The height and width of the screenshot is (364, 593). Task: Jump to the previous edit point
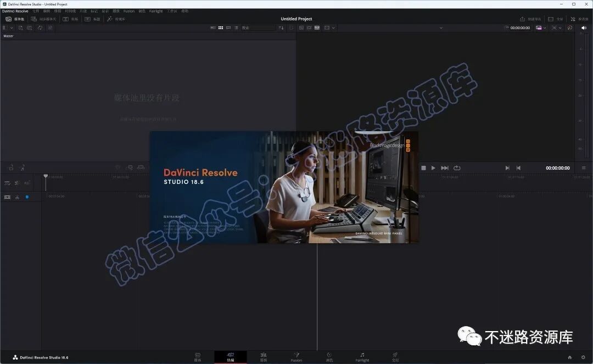coord(518,168)
